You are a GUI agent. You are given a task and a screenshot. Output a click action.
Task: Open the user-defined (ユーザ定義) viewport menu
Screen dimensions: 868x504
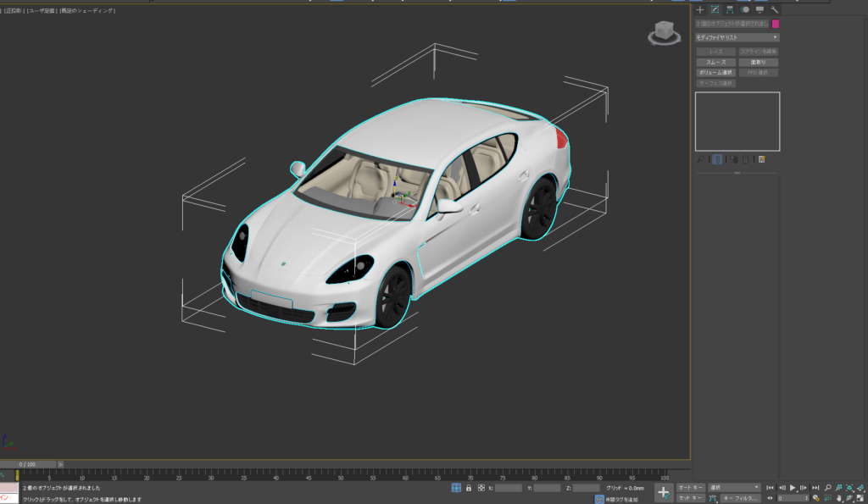click(x=42, y=11)
